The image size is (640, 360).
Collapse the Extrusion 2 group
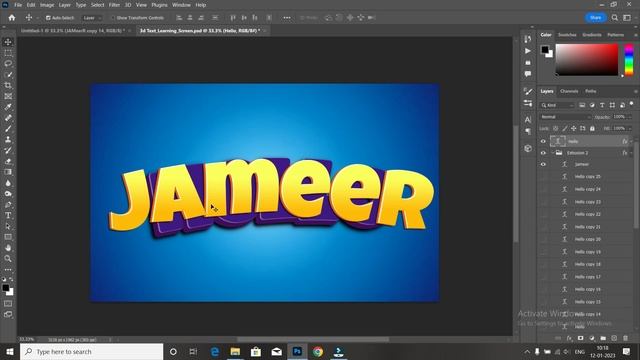tap(553, 153)
